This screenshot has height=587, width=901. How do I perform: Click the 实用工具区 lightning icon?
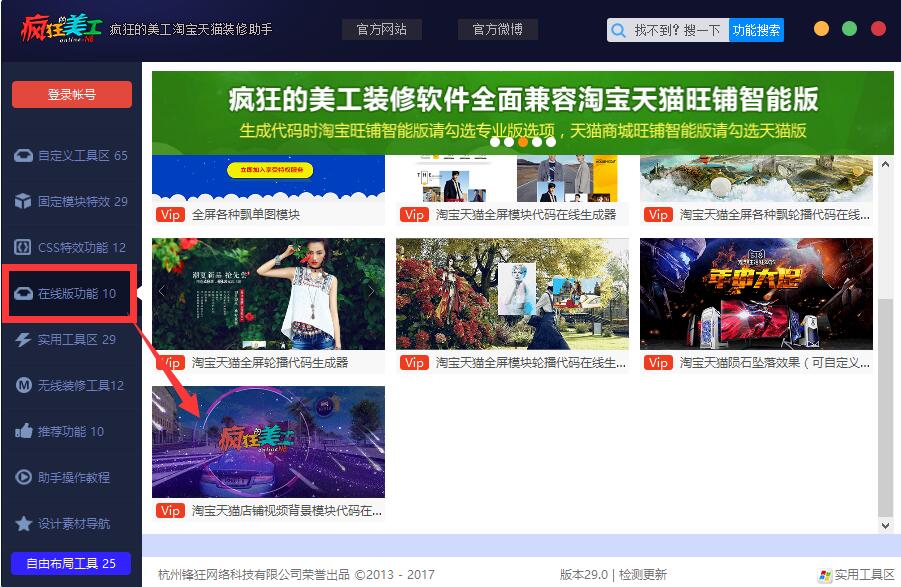click(x=23, y=339)
